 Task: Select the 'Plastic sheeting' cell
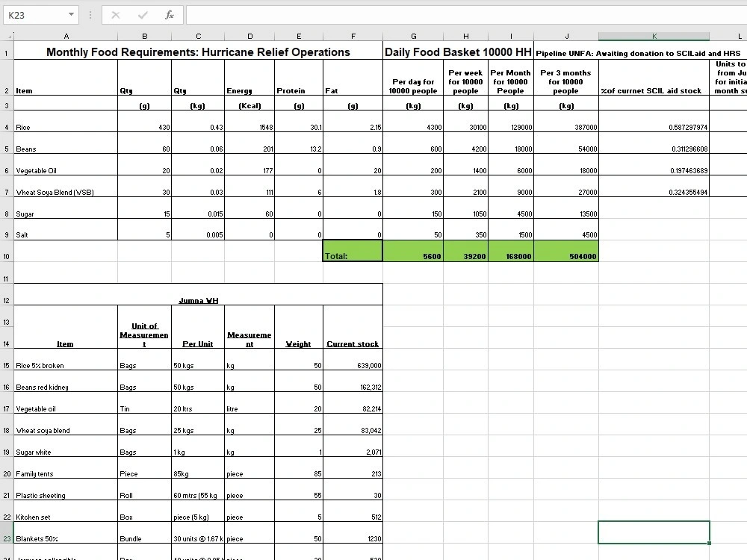(66, 490)
